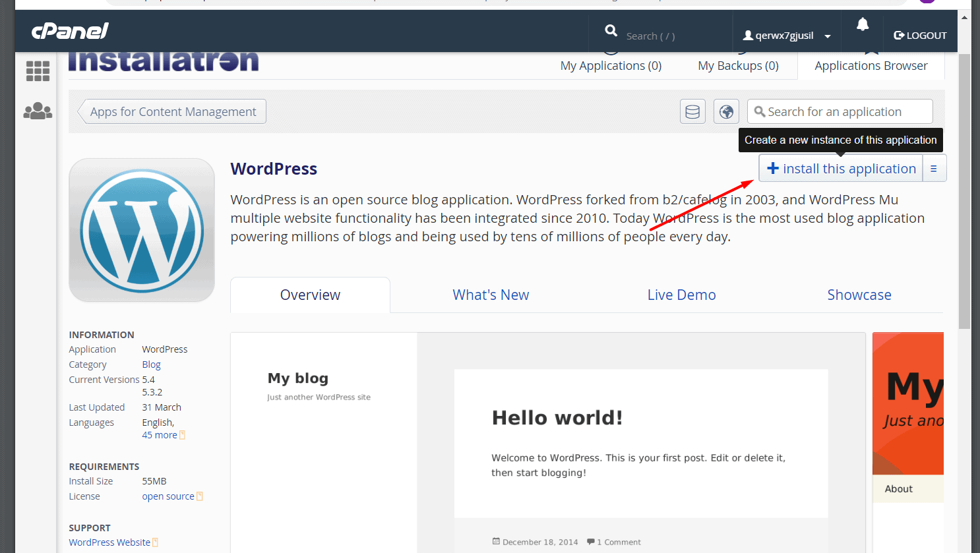Screen dimensions: 980x553
Task: Click external link icon beside 45 more
Action: click(x=183, y=435)
